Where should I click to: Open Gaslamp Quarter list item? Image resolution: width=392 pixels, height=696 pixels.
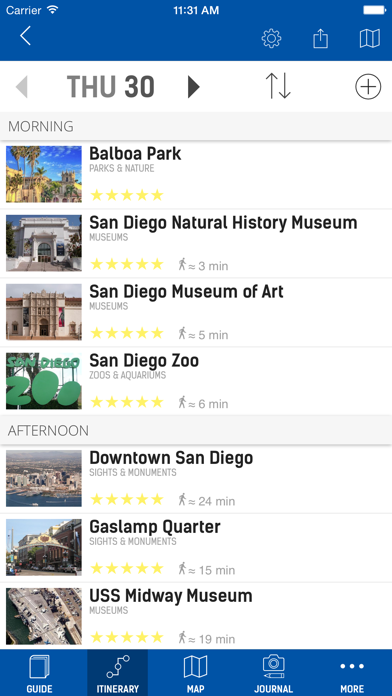(196, 548)
